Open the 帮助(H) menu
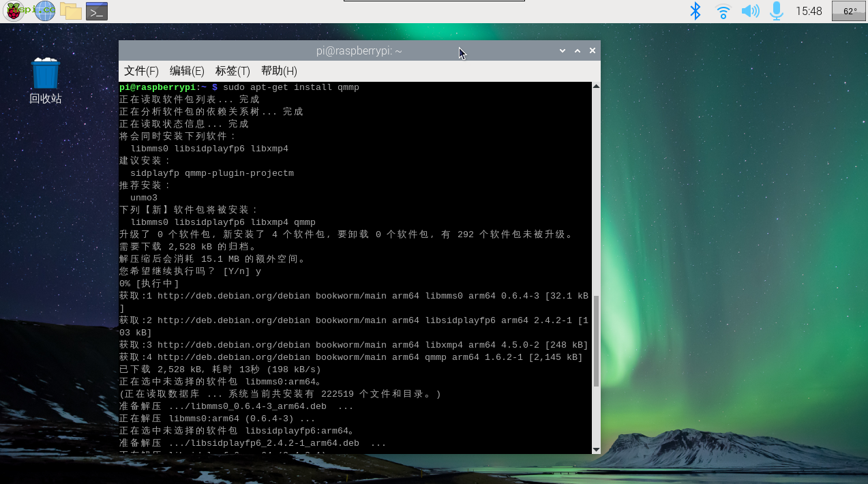The width and height of the screenshot is (868, 484). point(279,71)
